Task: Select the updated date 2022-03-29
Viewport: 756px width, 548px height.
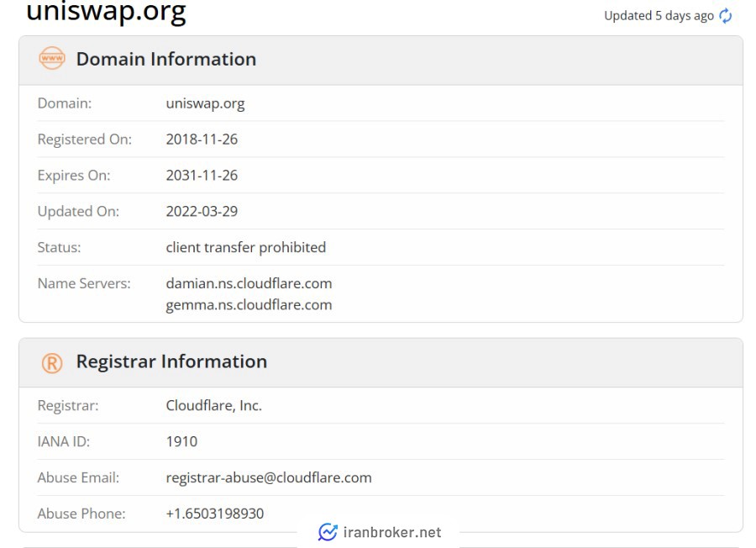Action: point(202,211)
